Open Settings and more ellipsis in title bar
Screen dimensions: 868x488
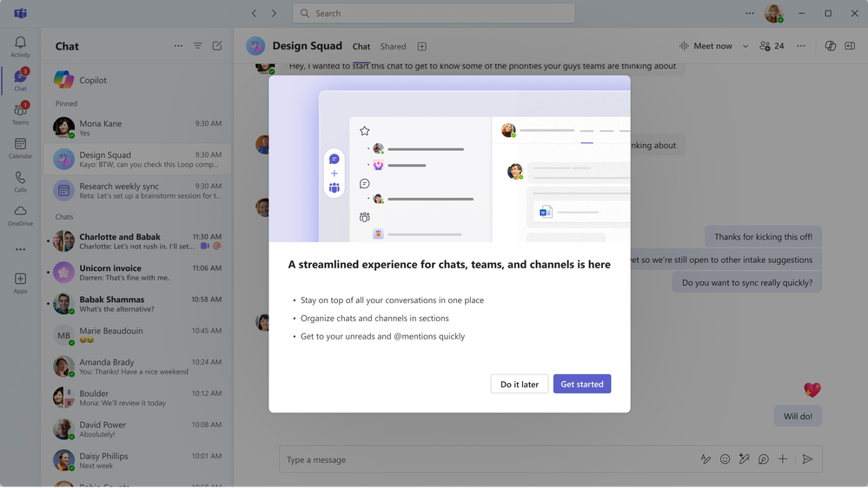[750, 13]
